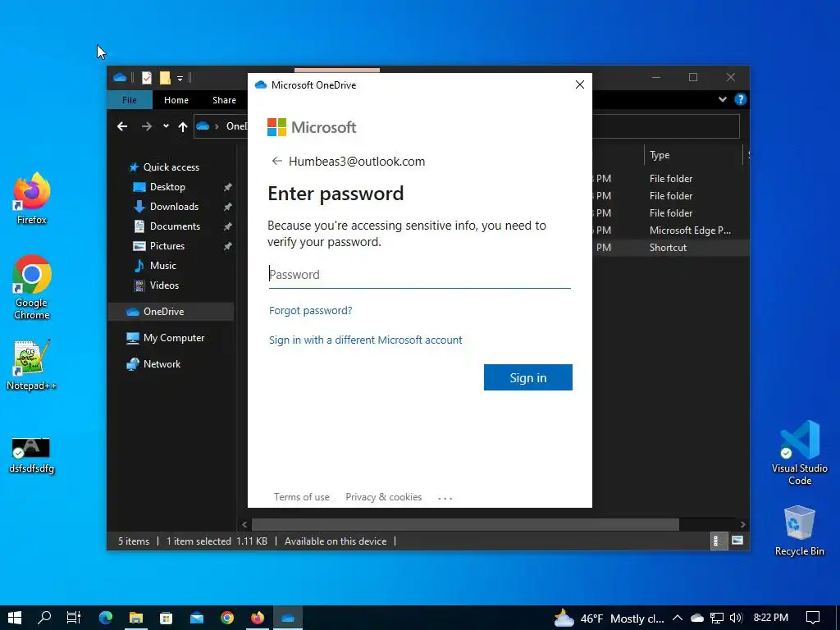Expand the ribbon using the chevron
The image size is (840, 630).
point(723,99)
